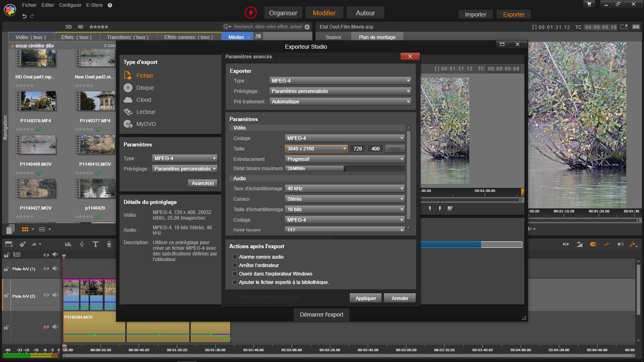Click the audio mixer bars icon
644x362 pixels.
(68, 244)
